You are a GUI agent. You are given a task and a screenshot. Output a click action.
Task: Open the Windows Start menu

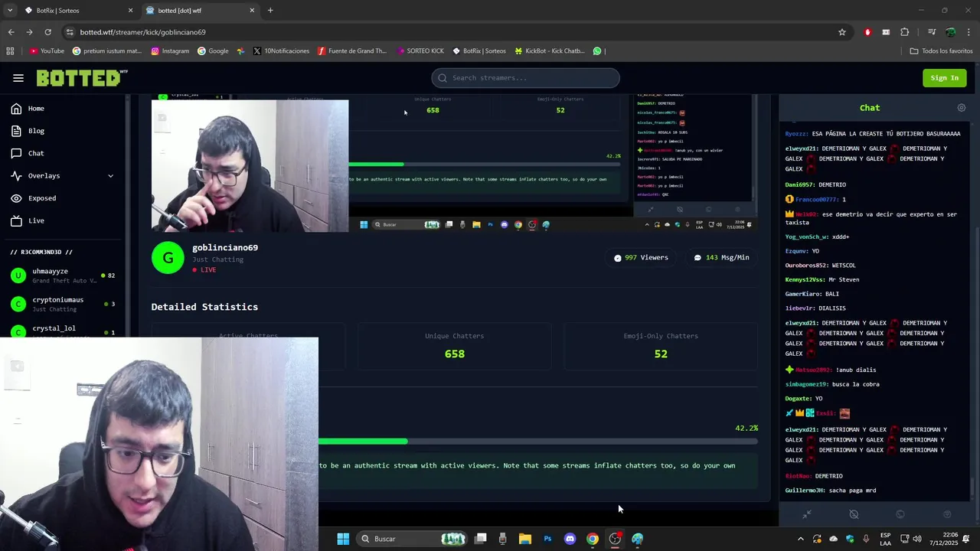343,539
